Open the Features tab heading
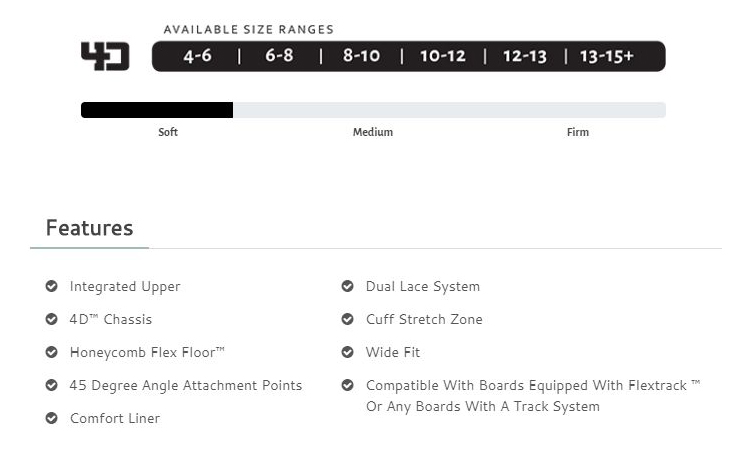The height and width of the screenshot is (450, 750). point(89,228)
